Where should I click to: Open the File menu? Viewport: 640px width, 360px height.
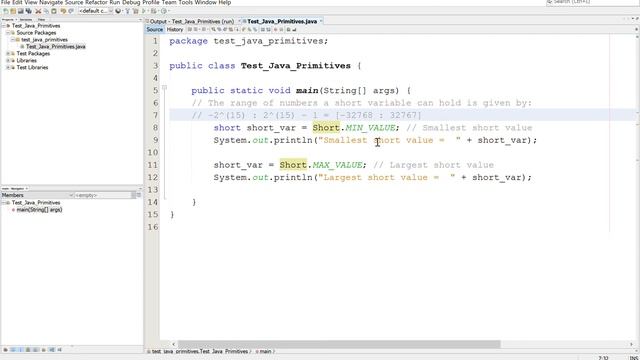click(5, 2)
